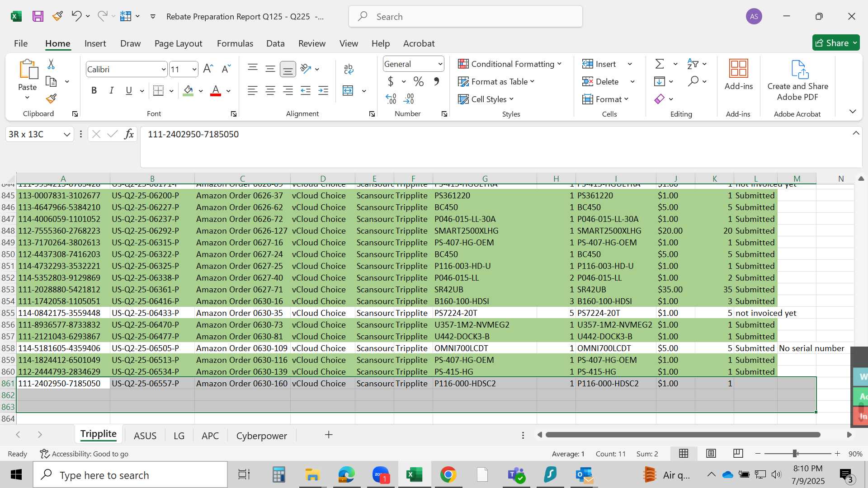Decrease font size with smaller A icon

tap(226, 69)
